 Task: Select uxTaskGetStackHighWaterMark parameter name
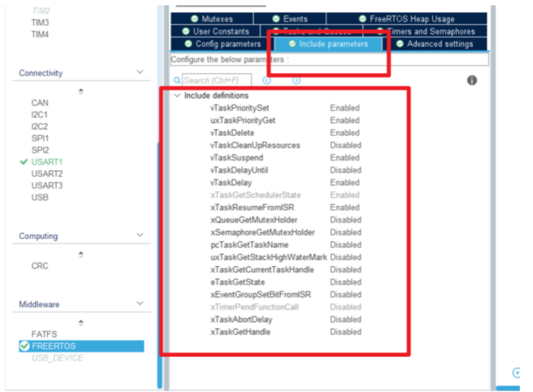[x=269, y=257]
